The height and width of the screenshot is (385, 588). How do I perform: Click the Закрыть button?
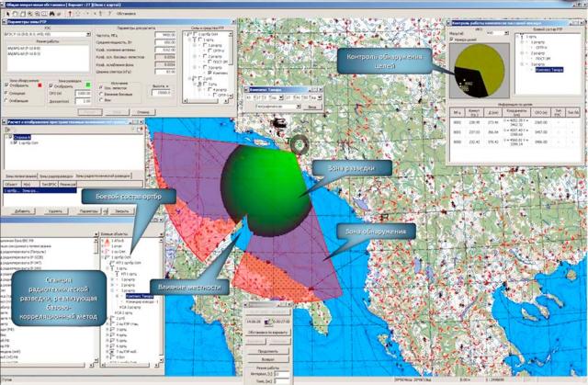pyautogui.click(x=122, y=211)
